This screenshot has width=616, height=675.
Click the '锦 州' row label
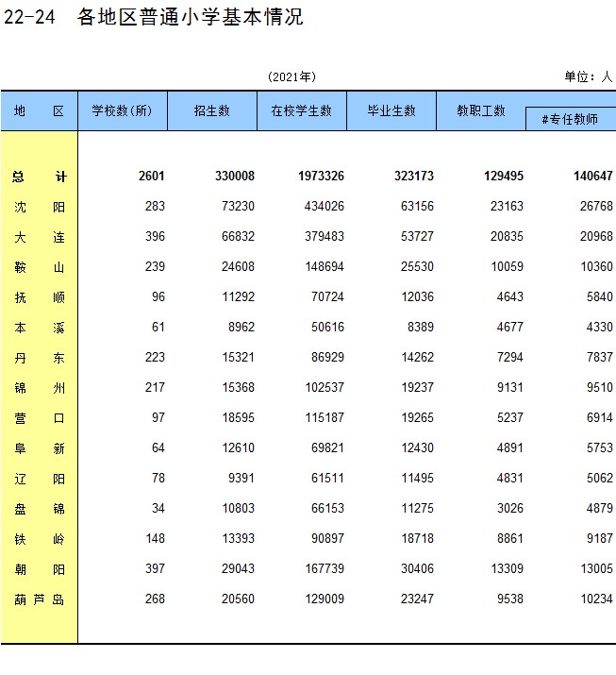[x=39, y=388]
